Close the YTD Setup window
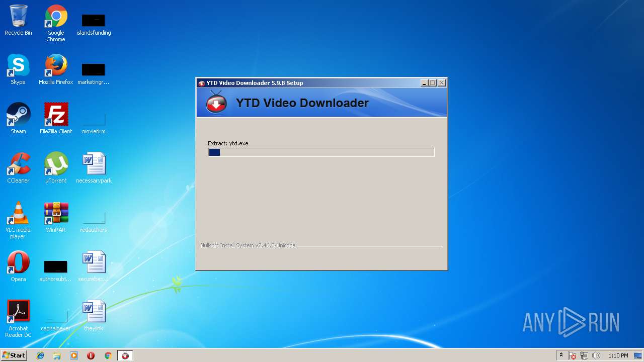 (442, 83)
